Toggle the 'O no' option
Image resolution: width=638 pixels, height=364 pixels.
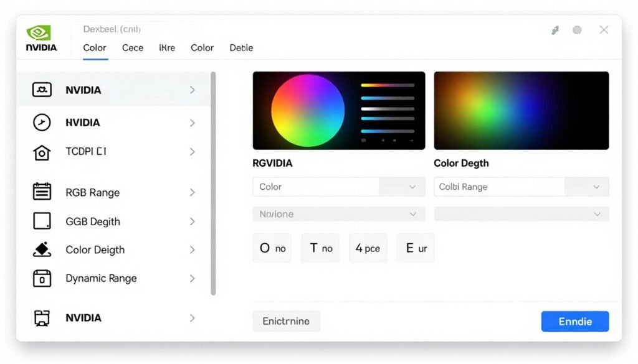click(272, 248)
